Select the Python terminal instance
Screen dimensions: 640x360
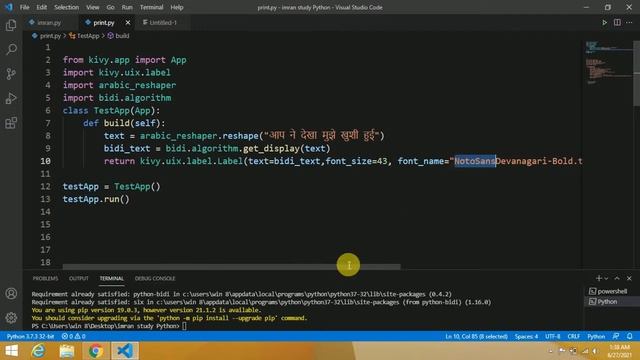click(x=603, y=301)
